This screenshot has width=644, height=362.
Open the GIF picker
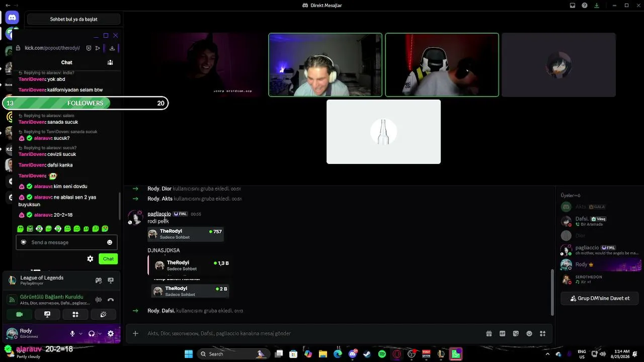pyautogui.click(x=502, y=333)
